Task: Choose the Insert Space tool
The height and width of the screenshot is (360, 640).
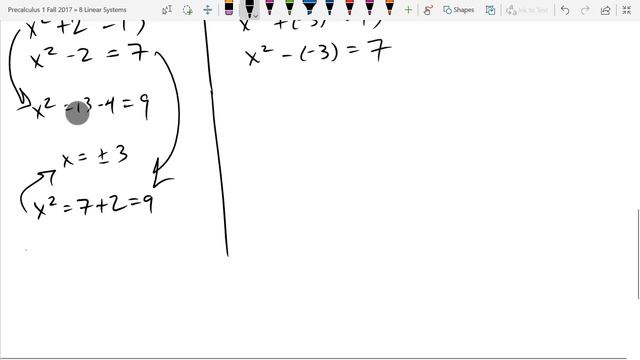Action: coord(207,10)
